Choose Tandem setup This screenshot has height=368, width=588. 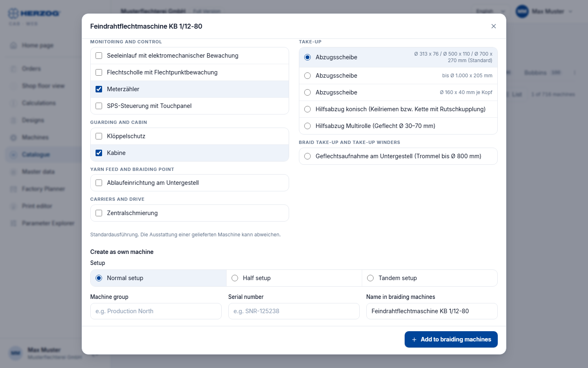click(430, 278)
